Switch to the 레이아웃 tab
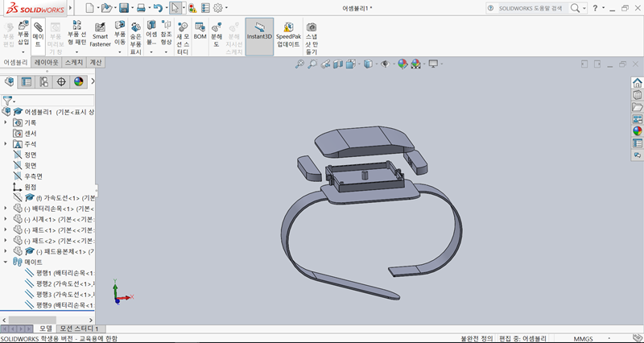 [45, 62]
